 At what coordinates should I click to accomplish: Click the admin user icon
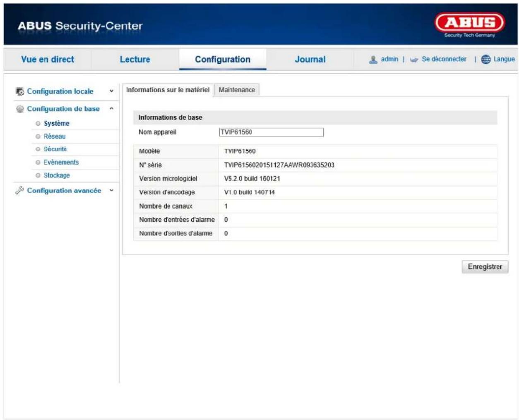(x=373, y=60)
